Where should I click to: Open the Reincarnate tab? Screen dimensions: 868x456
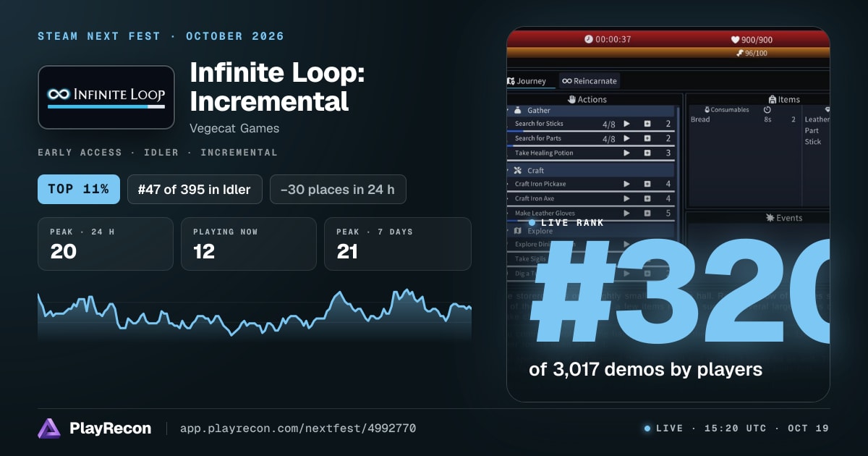[x=590, y=81]
